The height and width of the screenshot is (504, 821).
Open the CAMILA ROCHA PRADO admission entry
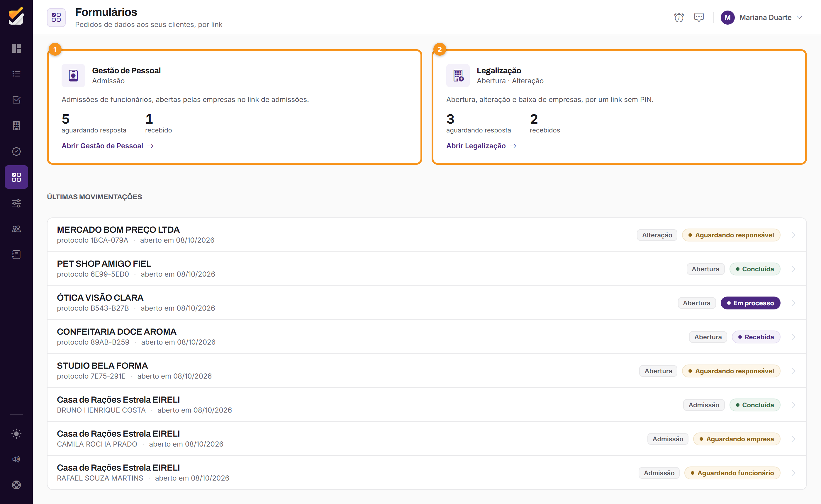click(427, 439)
